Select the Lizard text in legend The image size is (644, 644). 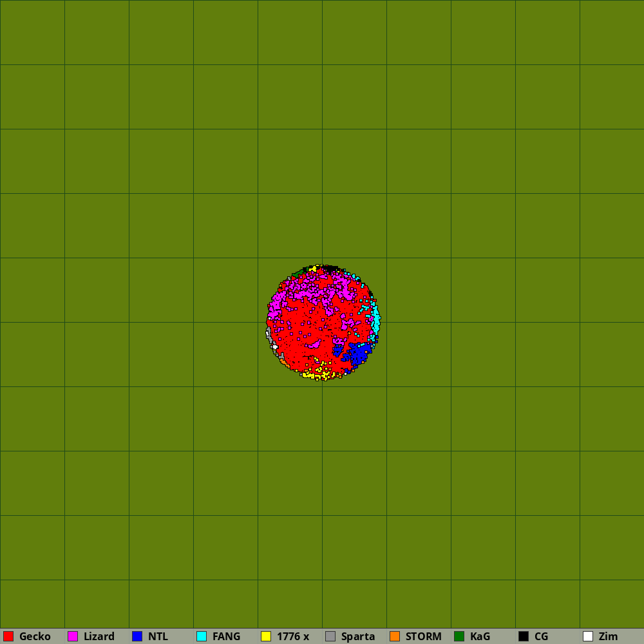coord(99,636)
